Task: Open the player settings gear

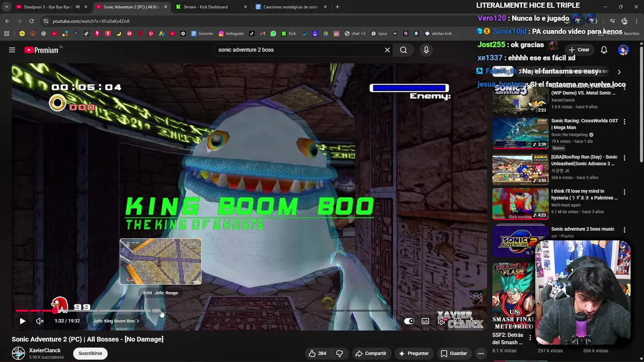Action: [x=441, y=321]
